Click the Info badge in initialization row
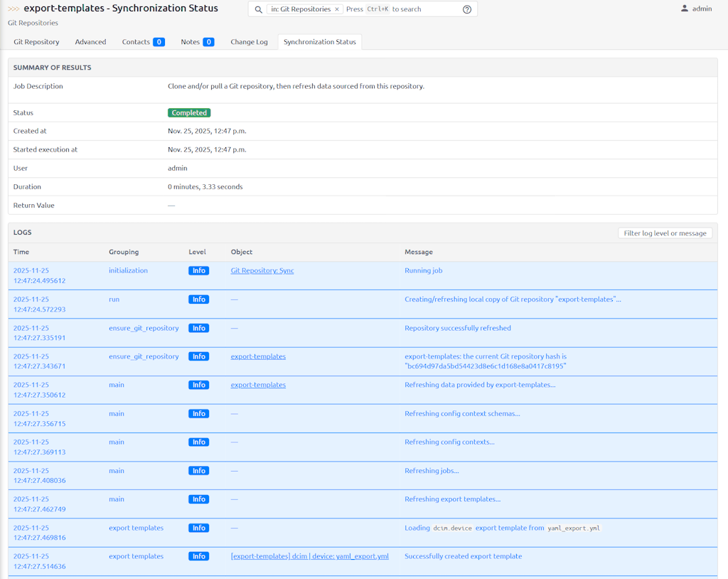728x579 pixels. pyautogui.click(x=198, y=271)
